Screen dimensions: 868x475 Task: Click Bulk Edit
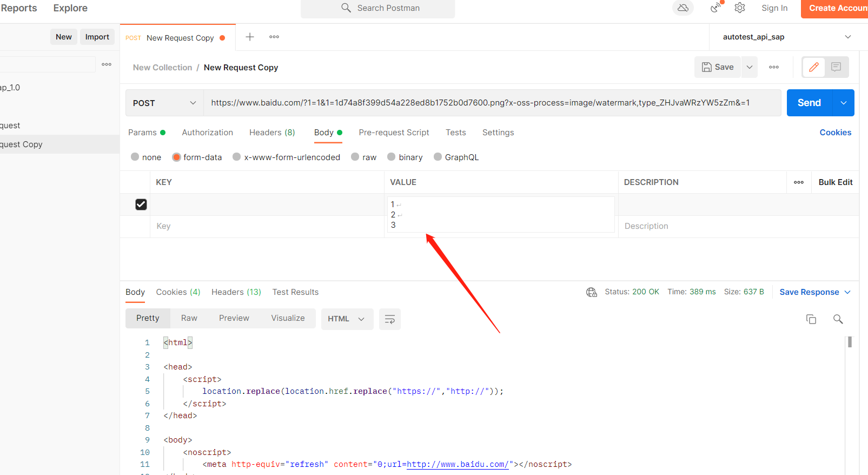[836, 182]
